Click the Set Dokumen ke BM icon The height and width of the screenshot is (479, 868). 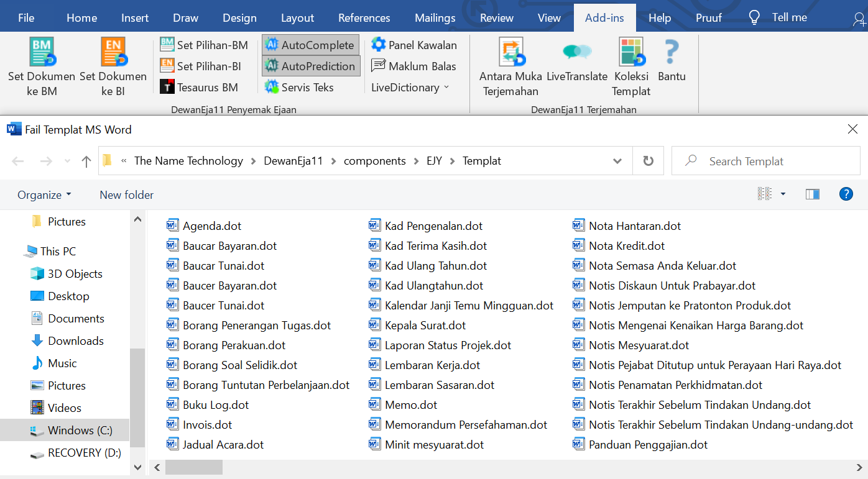[42, 52]
